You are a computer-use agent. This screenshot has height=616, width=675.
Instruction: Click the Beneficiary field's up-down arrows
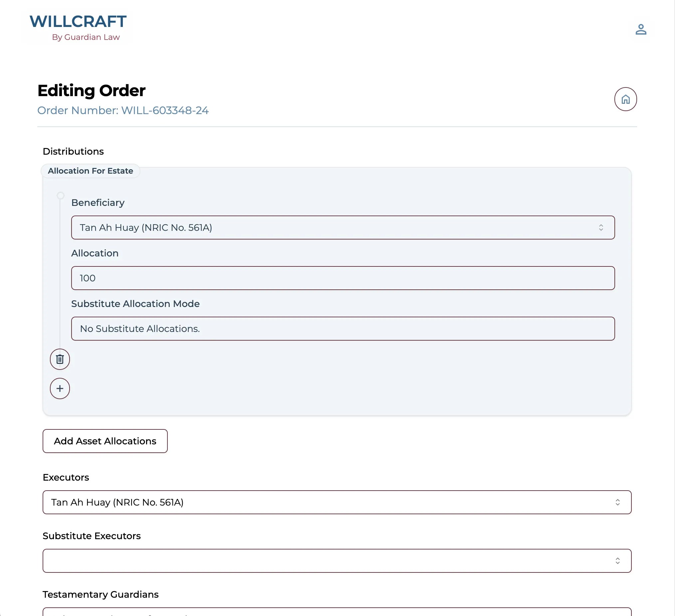tap(601, 228)
